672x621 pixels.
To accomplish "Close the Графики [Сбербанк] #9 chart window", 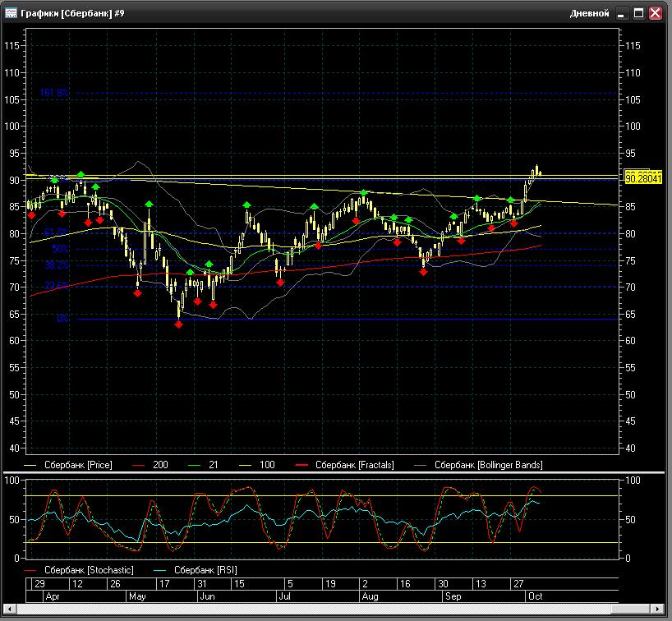I will 656,13.
